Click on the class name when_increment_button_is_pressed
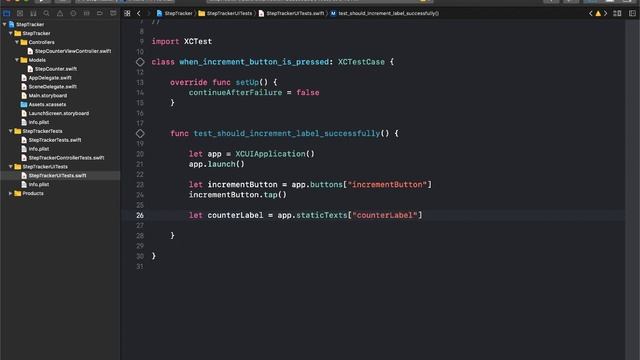The image size is (640, 360). (254, 62)
